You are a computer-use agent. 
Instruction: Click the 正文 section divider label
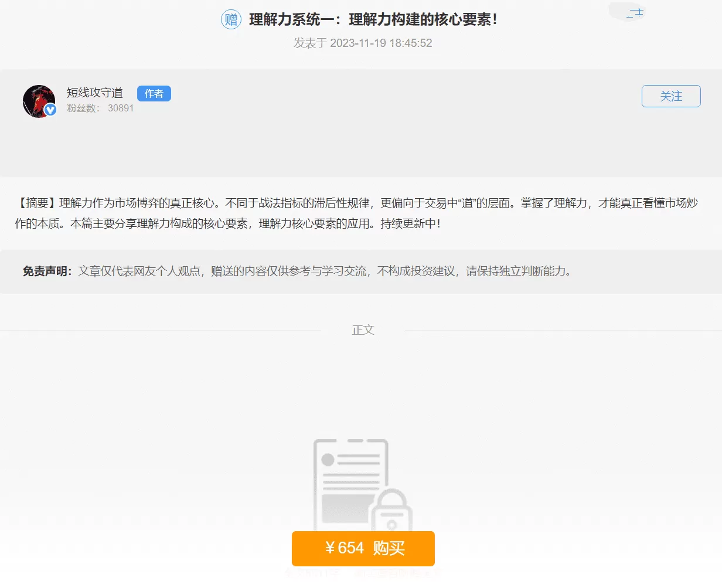tap(363, 330)
